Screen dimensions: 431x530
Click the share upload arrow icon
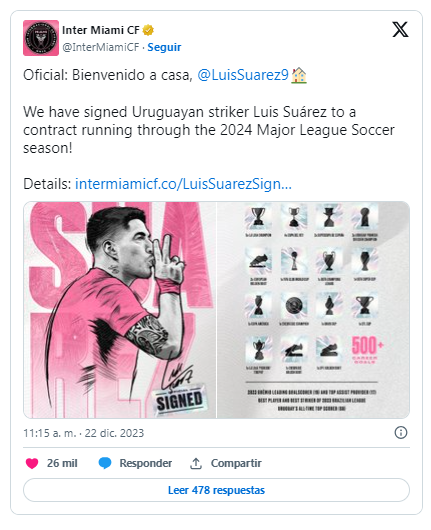point(196,463)
